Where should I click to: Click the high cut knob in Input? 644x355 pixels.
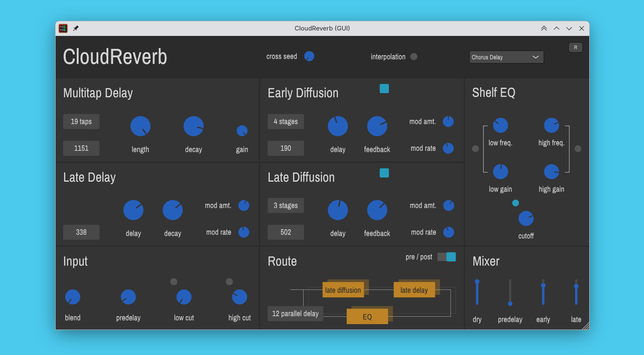click(x=240, y=297)
